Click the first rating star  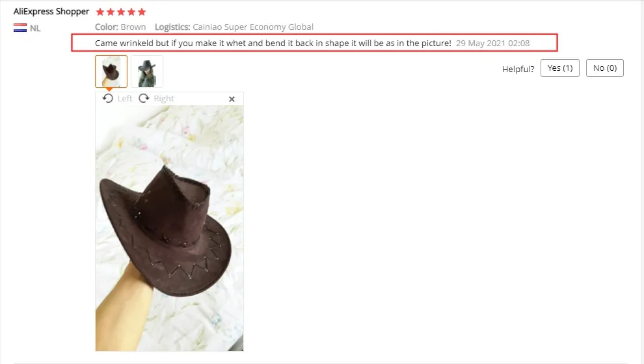(100, 12)
